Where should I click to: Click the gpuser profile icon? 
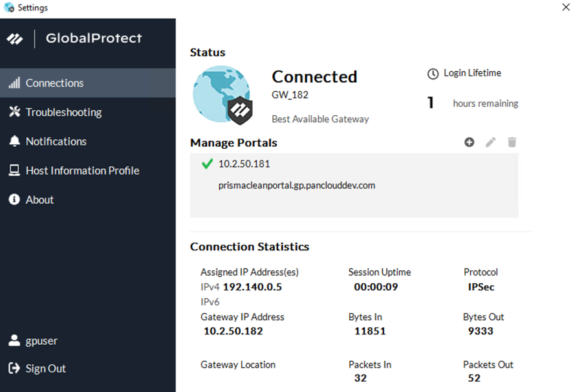[14, 341]
